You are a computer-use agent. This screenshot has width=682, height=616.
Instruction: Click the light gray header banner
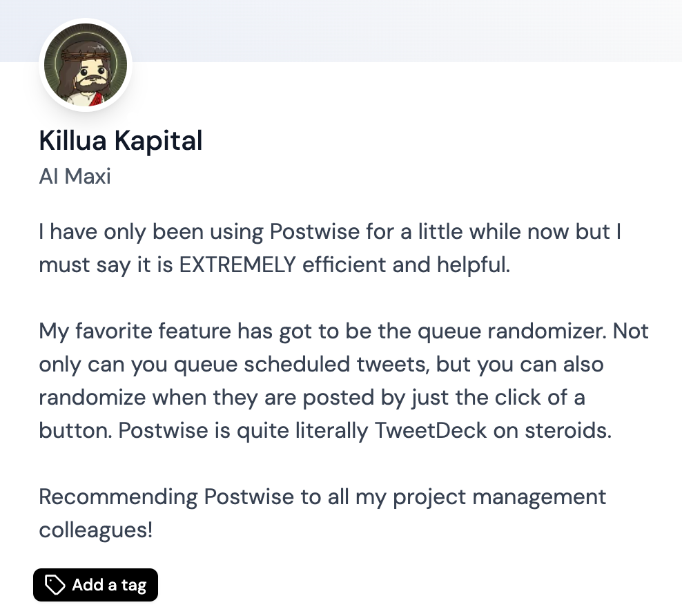coord(414,30)
